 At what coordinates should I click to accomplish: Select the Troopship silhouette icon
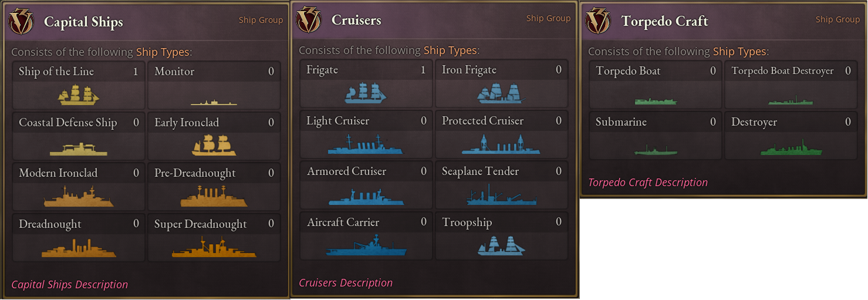501,245
